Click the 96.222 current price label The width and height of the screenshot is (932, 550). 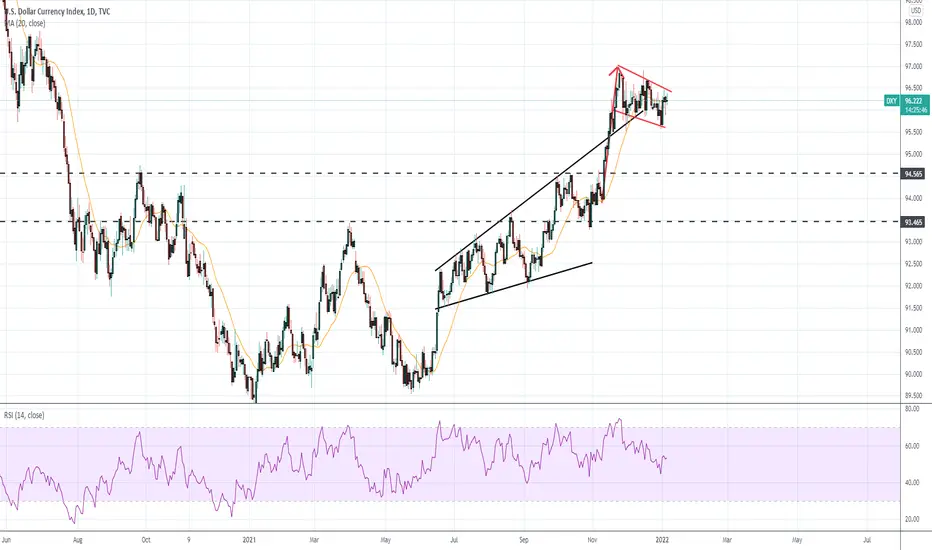(x=913, y=101)
